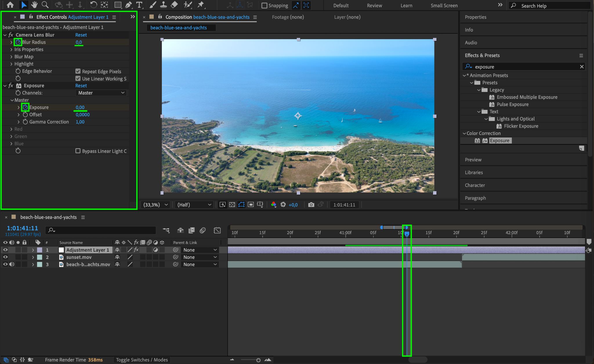The width and height of the screenshot is (594, 364).
Task: Hide the sunset.mov layer
Action: coord(5,257)
